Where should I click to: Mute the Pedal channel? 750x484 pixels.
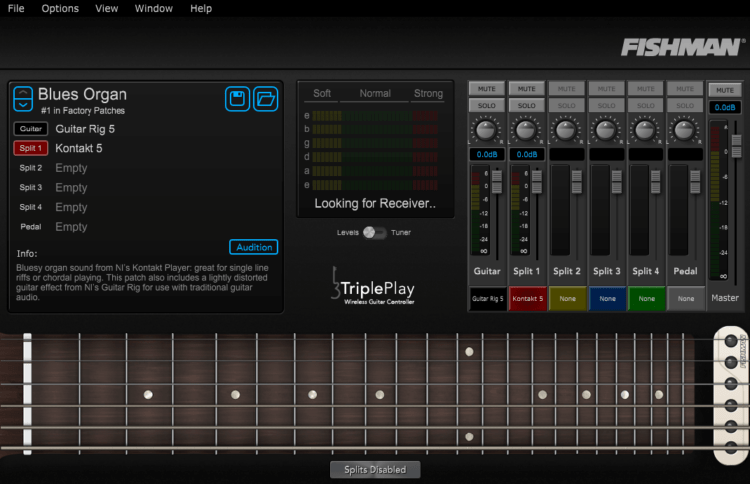point(684,89)
